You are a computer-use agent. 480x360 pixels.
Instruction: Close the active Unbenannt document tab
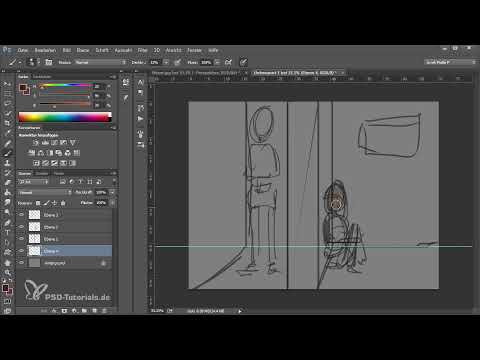click(343, 73)
